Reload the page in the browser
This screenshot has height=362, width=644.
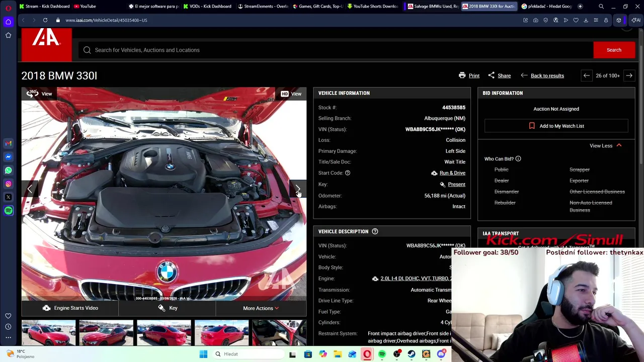[x=45, y=20]
